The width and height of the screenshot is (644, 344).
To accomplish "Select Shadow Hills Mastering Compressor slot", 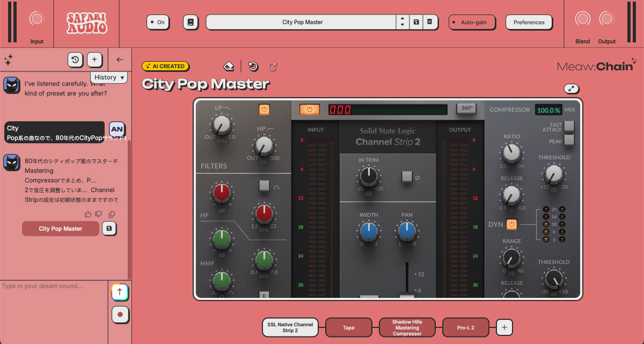I will point(407,327).
